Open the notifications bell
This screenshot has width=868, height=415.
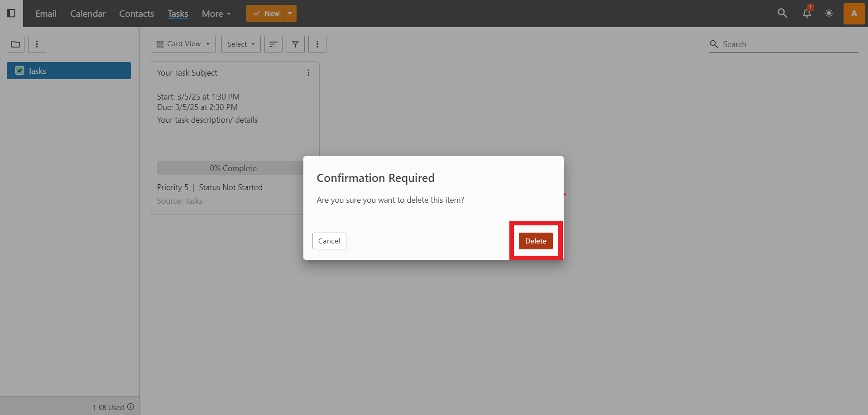tap(806, 14)
